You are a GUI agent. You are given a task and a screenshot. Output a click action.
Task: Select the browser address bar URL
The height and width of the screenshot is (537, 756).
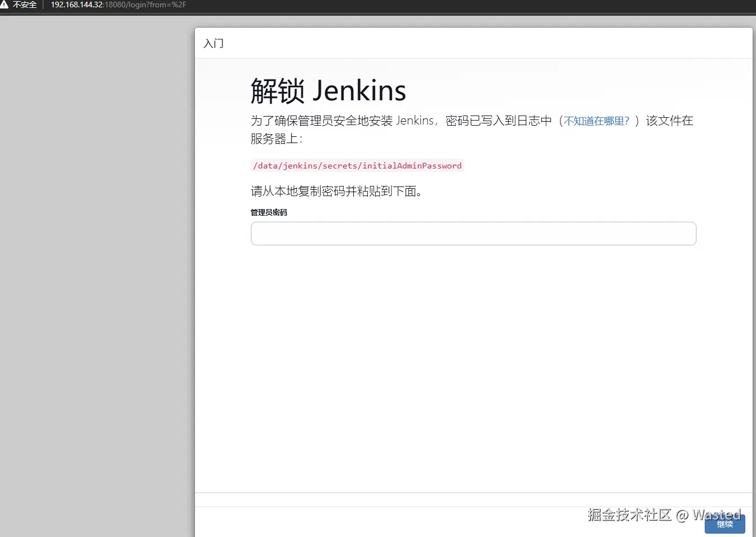(118, 5)
